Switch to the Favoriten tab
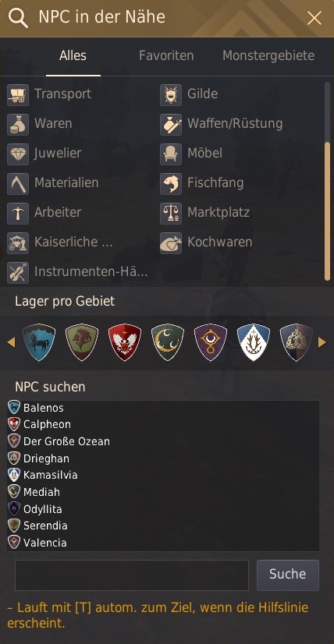The height and width of the screenshot is (644, 334). (x=166, y=55)
